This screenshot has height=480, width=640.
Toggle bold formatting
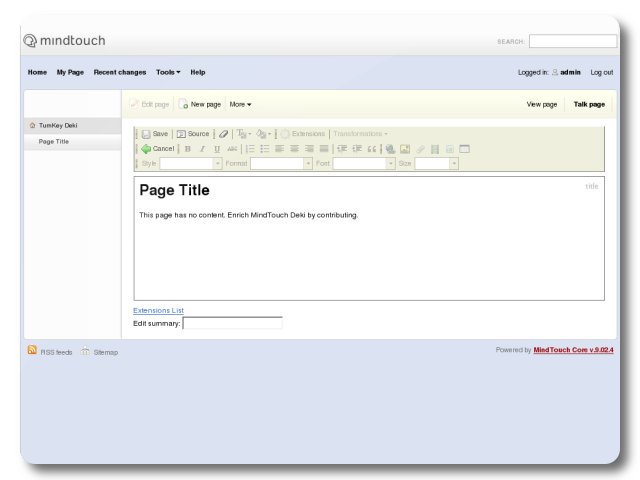click(x=187, y=149)
